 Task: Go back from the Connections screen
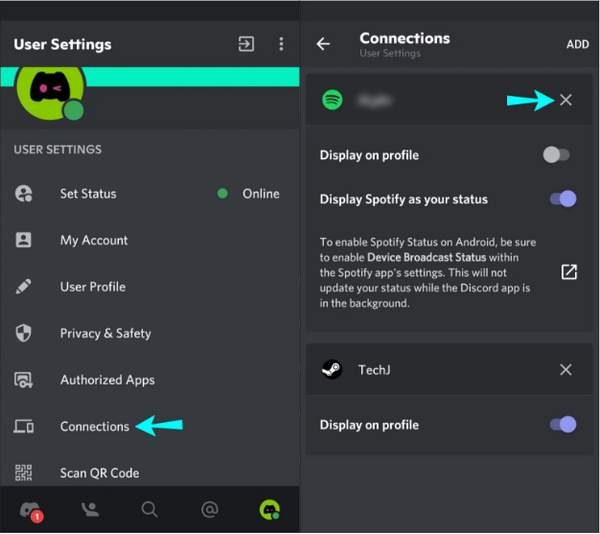pos(323,44)
